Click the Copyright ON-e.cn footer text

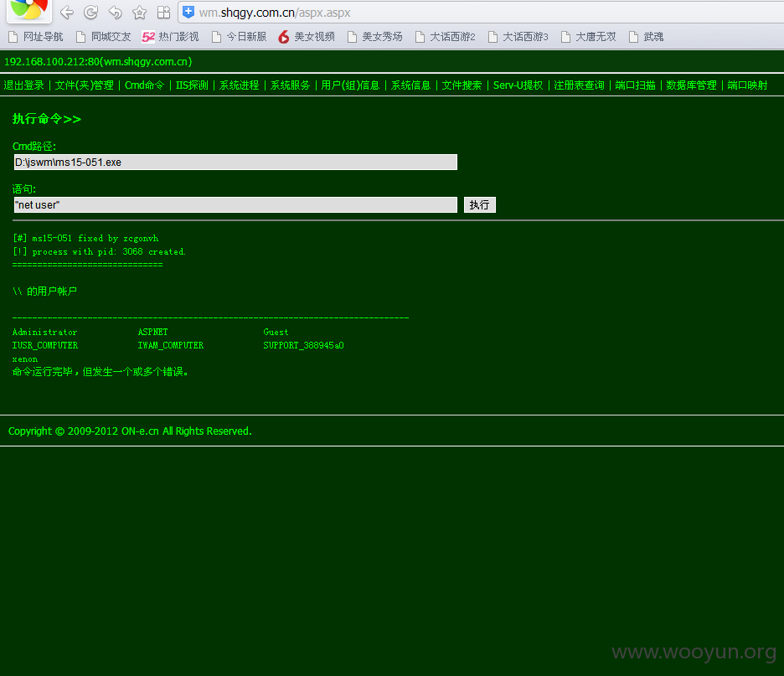coord(130,431)
